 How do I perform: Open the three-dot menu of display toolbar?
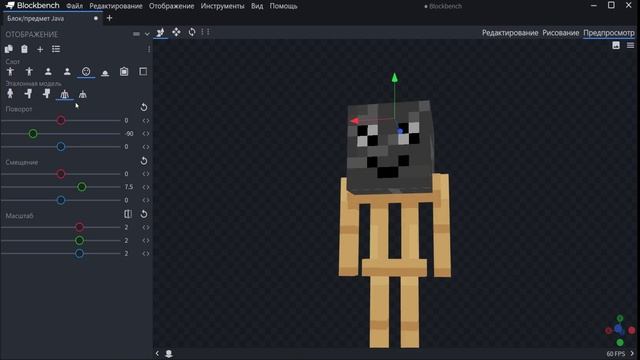(149, 49)
